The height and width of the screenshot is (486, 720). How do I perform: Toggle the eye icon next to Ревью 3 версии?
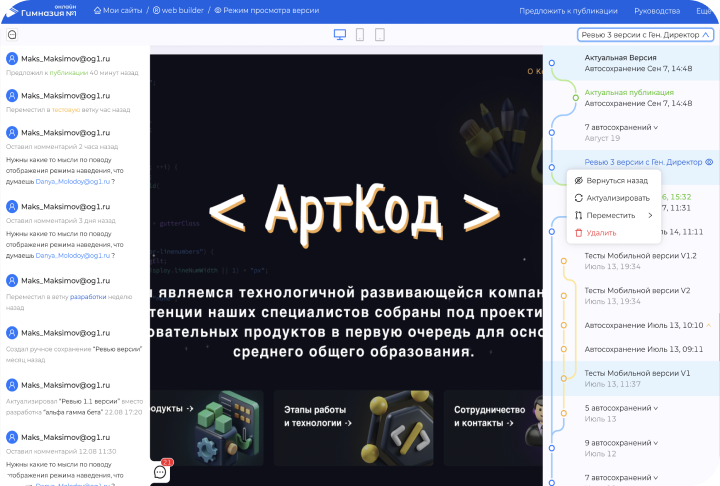click(709, 162)
